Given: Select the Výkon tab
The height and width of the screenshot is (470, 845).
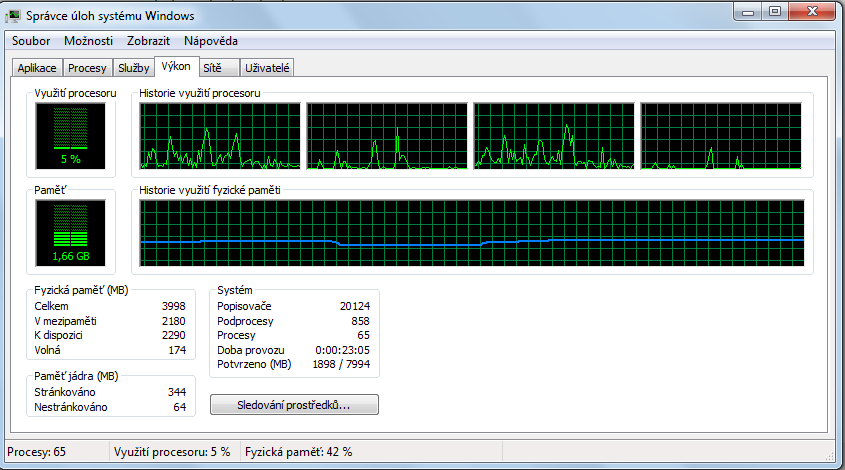Looking at the screenshot, I should (176, 66).
